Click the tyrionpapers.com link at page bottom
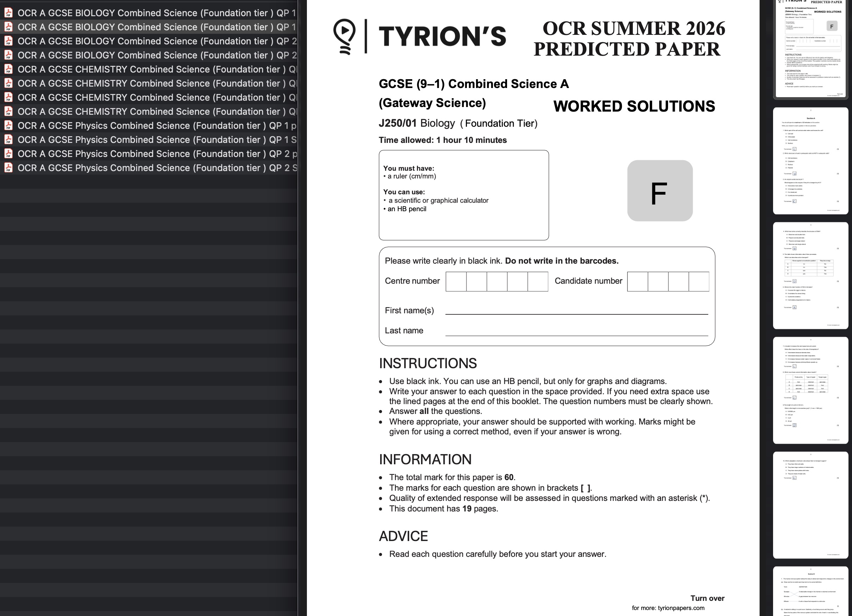Screen dimensions: 852x616 [x=681, y=608]
